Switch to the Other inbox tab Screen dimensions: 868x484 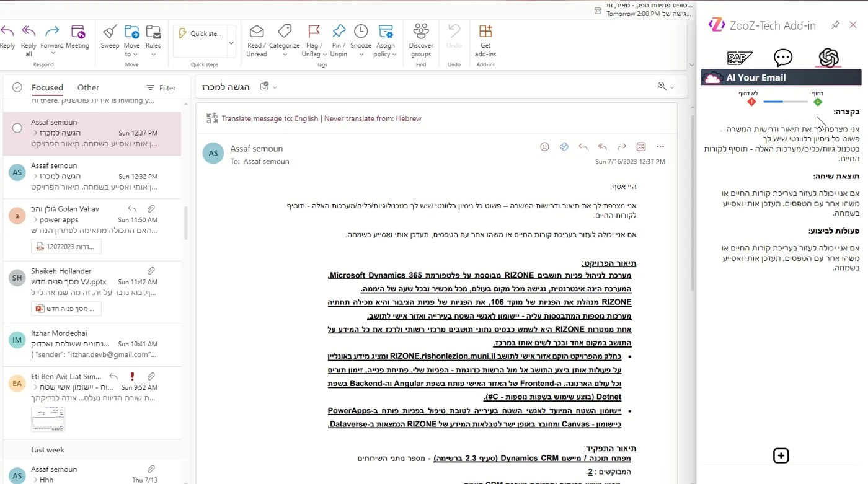pos(88,87)
